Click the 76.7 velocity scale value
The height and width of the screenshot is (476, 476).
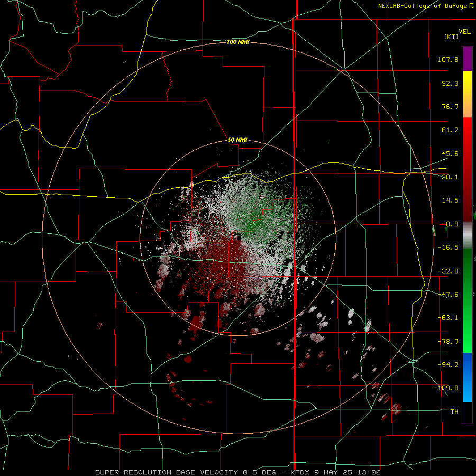450,106
